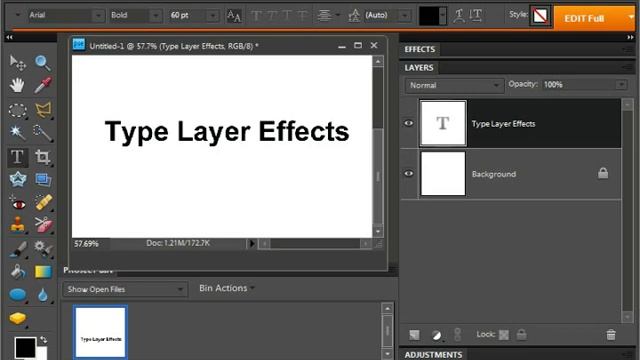The image size is (640, 360).
Task: Open the Arial font family dropdown
Action: (98, 16)
